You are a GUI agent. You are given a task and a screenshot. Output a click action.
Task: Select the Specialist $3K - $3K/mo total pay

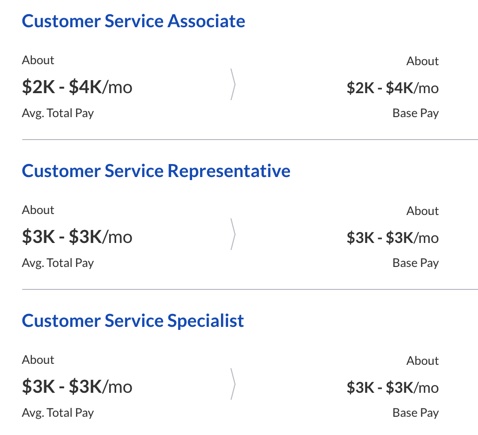(77, 386)
